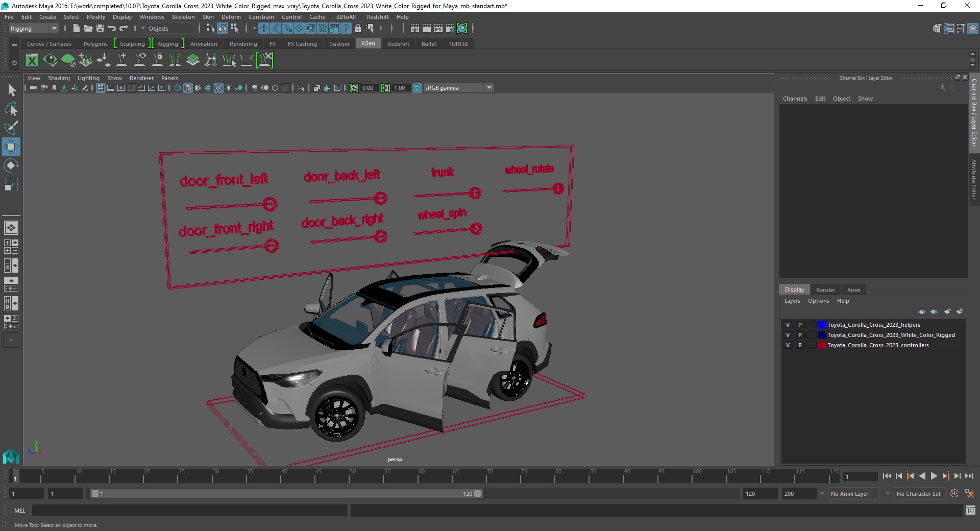Click the Save Scene disk icon
This screenshot has width=980, height=531.
100,29
